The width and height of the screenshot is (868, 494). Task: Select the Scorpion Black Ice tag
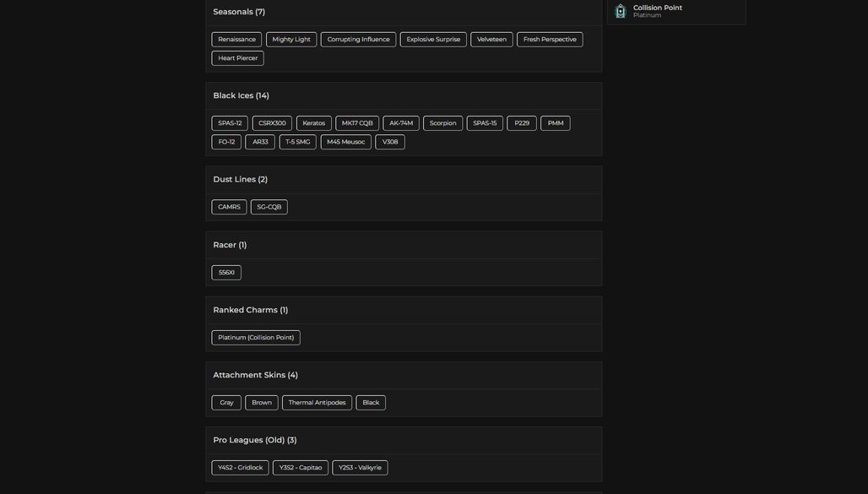click(x=442, y=123)
